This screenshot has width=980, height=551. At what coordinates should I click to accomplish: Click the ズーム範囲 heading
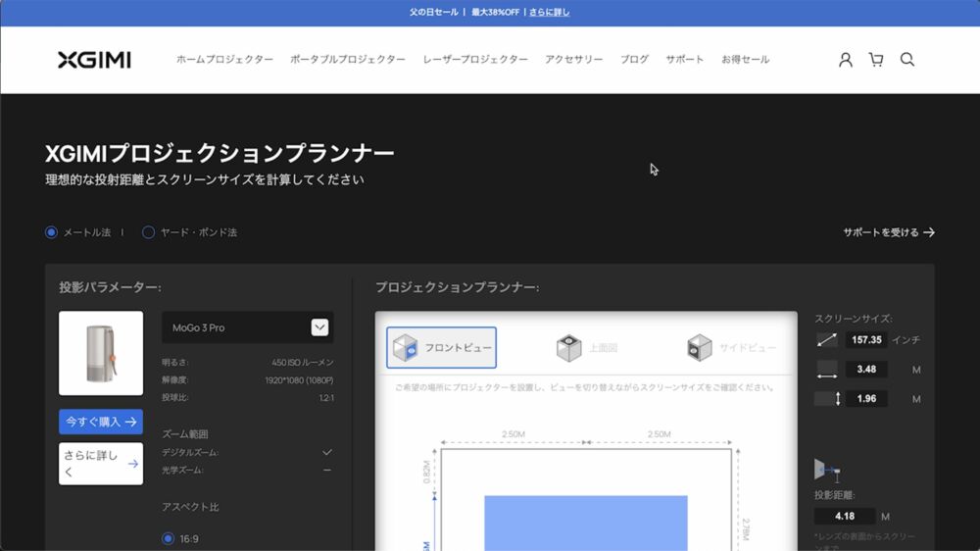click(x=185, y=434)
